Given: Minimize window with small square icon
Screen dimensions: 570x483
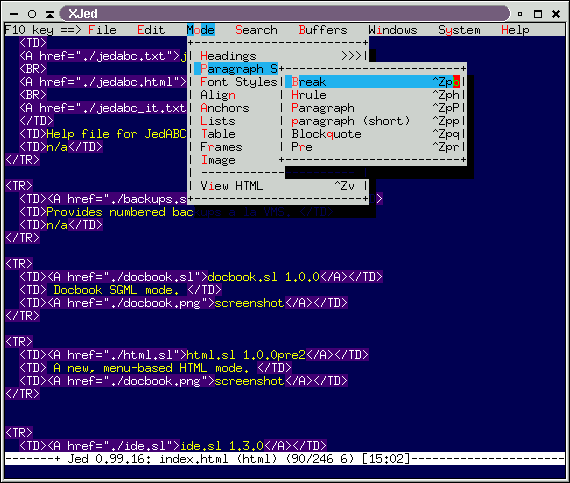Looking at the screenshot, I should pos(520,14).
